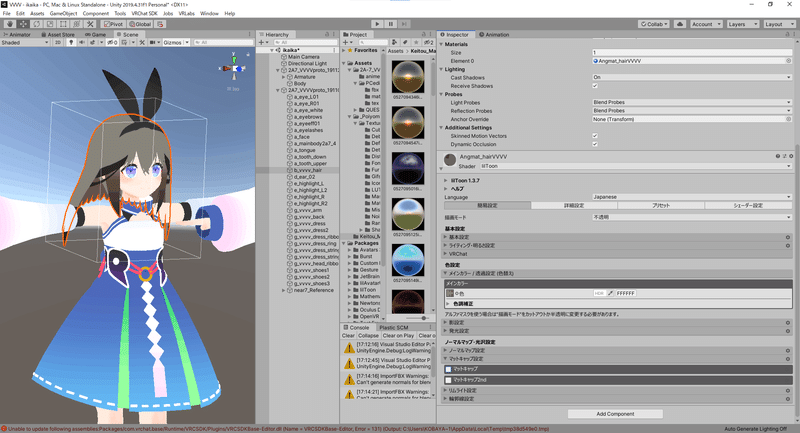Start Play mode

pyautogui.click(x=377, y=24)
